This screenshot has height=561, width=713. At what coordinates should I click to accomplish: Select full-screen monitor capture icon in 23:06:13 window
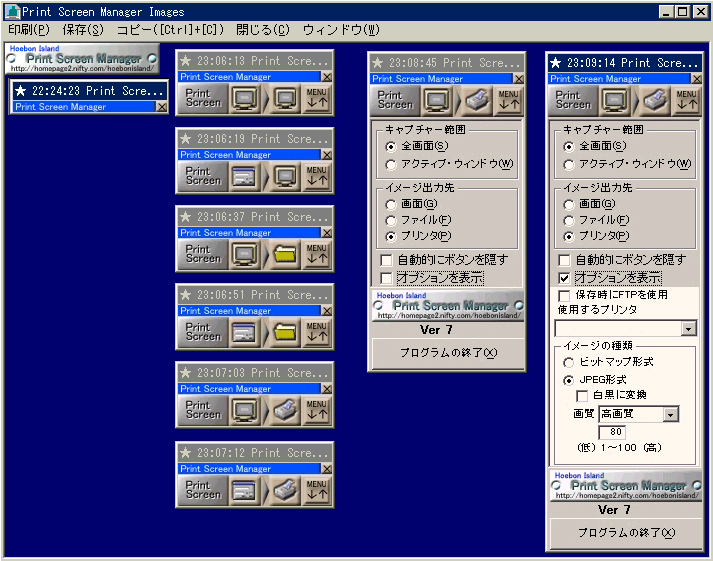point(245,98)
